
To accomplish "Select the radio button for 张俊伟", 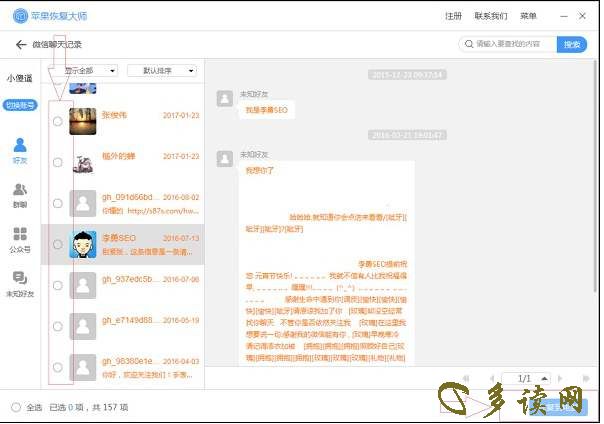I will 58,121.
